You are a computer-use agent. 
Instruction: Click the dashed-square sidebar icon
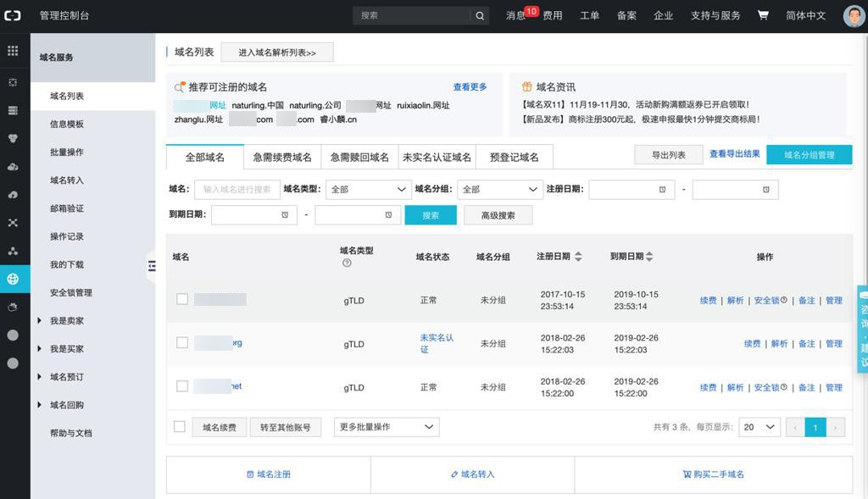(x=13, y=82)
